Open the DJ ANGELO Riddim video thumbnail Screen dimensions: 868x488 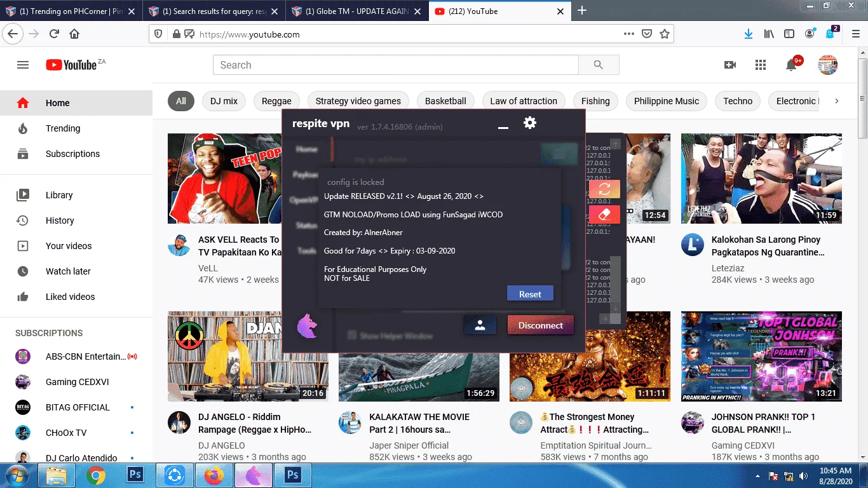click(248, 356)
